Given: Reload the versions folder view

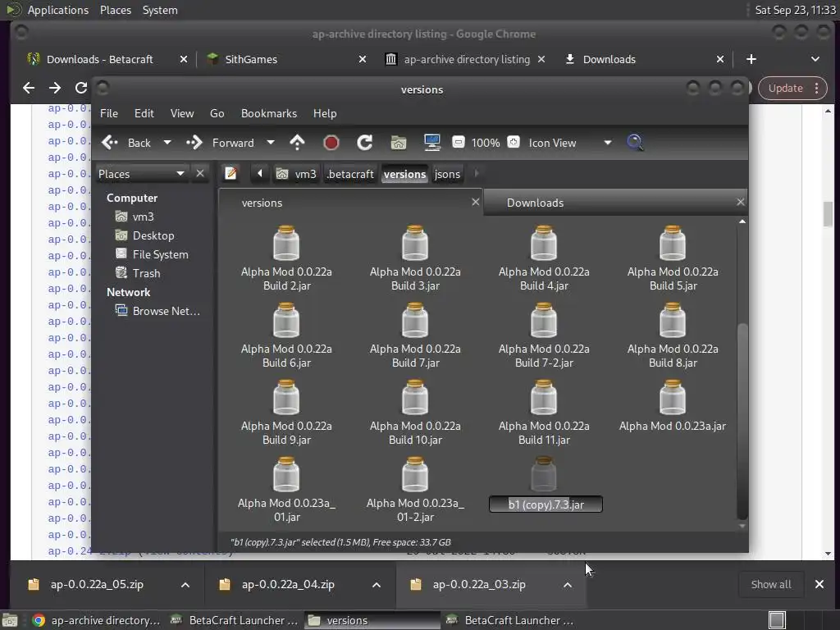Looking at the screenshot, I should point(364,143).
